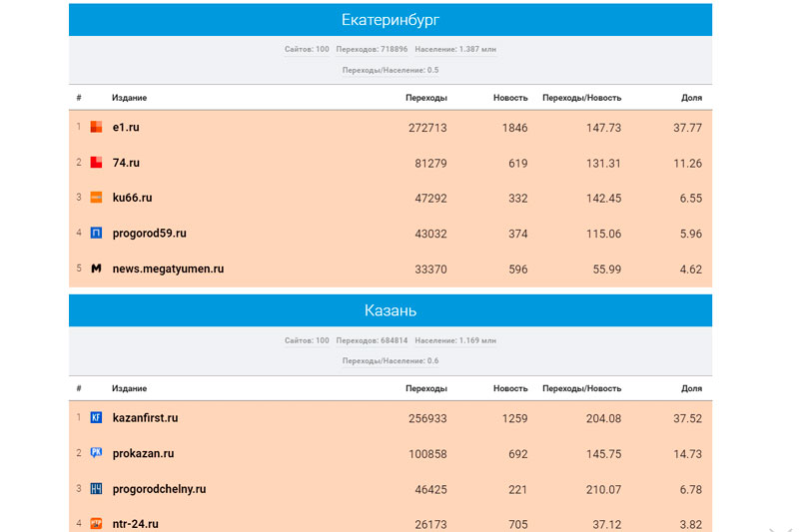This screenshot has height=532, width=799.
Task: Open the kazanfirst.ru site link
Action: [x=145, y=418]
